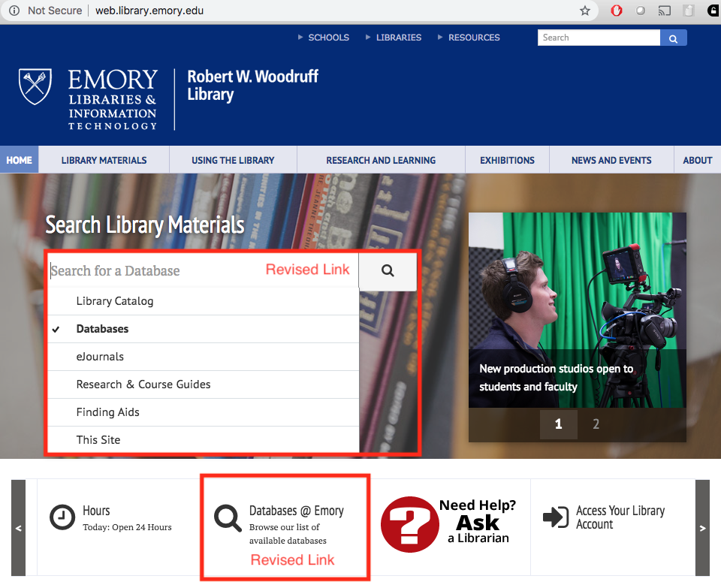Go to the HOME tab

[x=20, y=160]
